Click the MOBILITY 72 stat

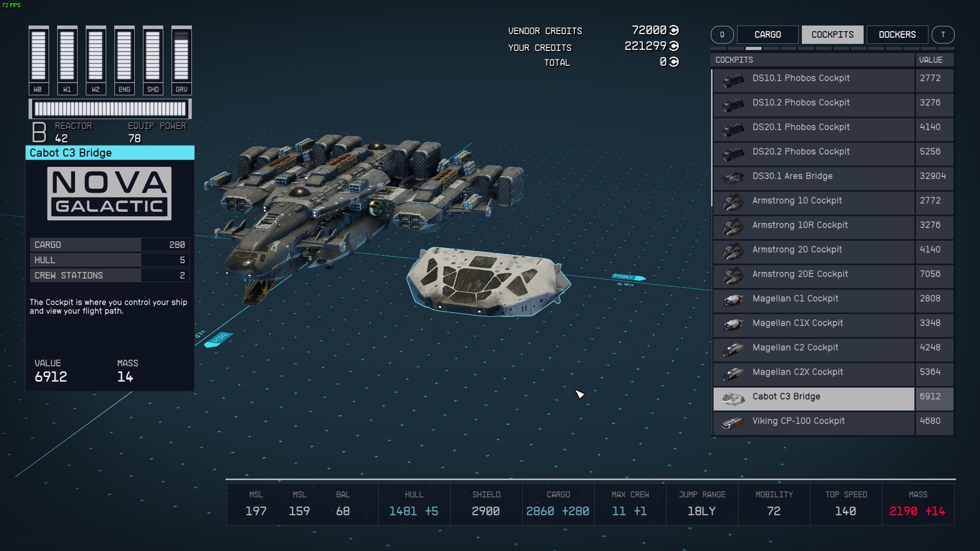[x=774, y=504]
